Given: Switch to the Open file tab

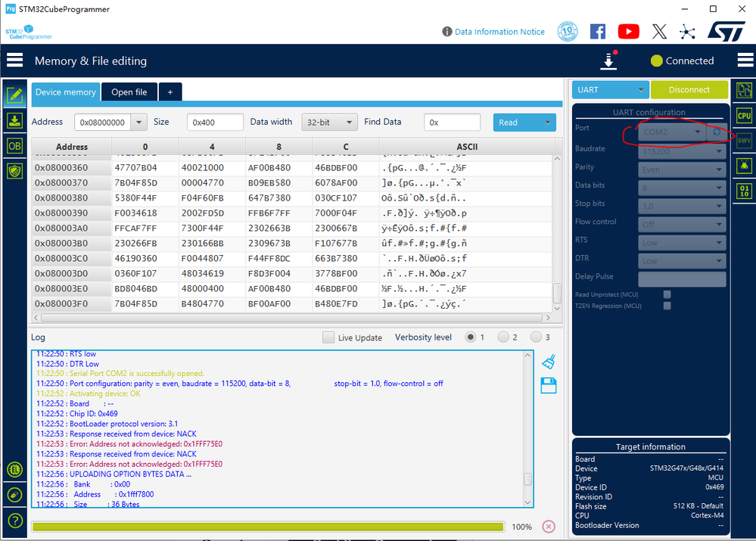Looking at the screenshot, I should 129,92.
